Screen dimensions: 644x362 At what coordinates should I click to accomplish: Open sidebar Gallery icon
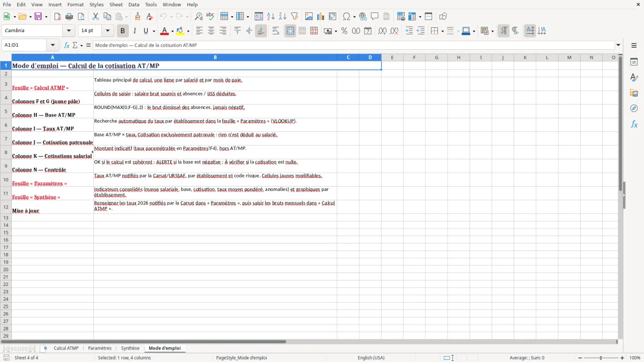point(634,93)
